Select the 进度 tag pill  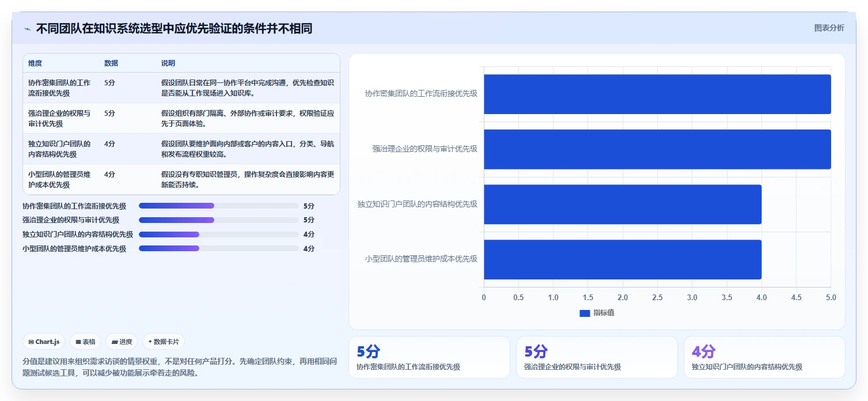pos(122,342)
